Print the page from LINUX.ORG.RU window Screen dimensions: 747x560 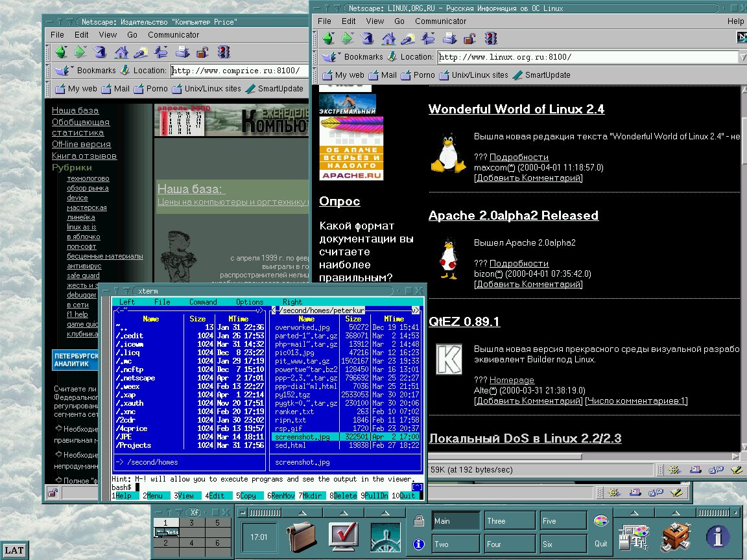449,38
